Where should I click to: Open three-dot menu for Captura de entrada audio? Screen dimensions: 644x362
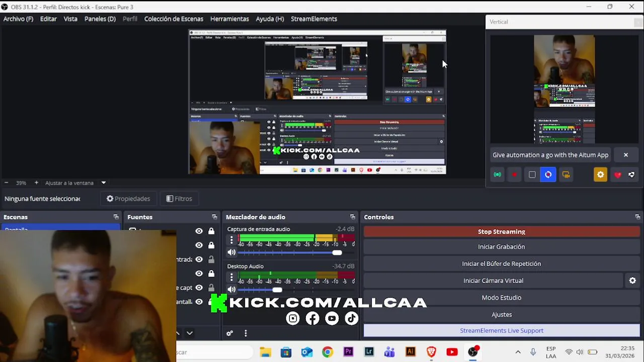point(231,240)
